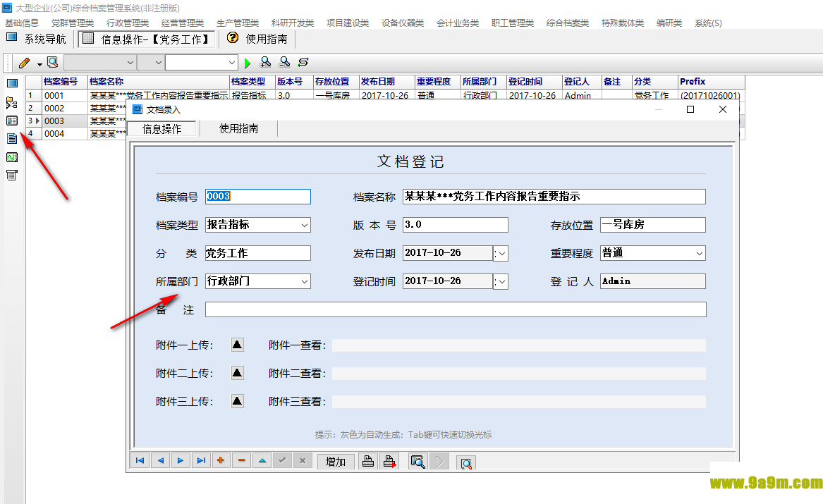Insert a record with the orange plus
The height and width of the screenshot is (504, 823).
pyautogui.click(x=221, y=460)
